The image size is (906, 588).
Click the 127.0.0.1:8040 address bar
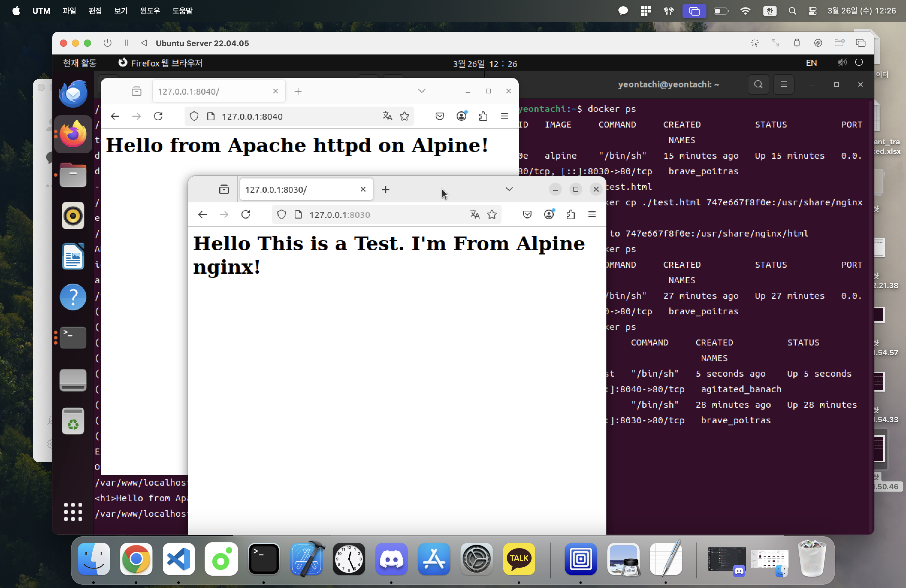tap(299, 116)
